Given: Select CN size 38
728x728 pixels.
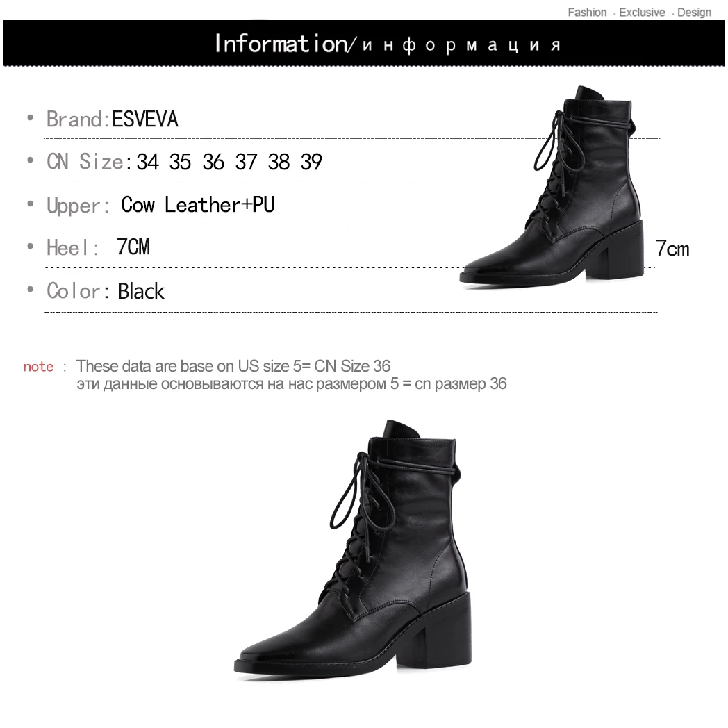Looking at the screenshot, I should (279, 162).
